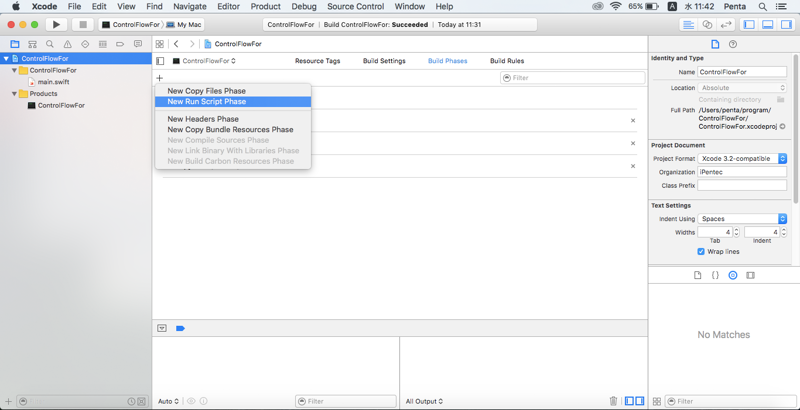Switch library to icon grid view

657,401
